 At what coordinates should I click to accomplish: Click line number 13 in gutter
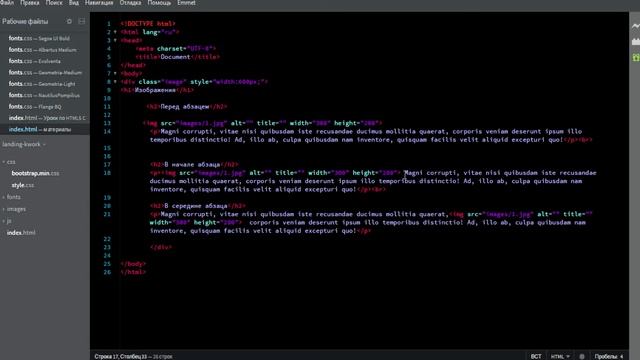coord(107,123)
